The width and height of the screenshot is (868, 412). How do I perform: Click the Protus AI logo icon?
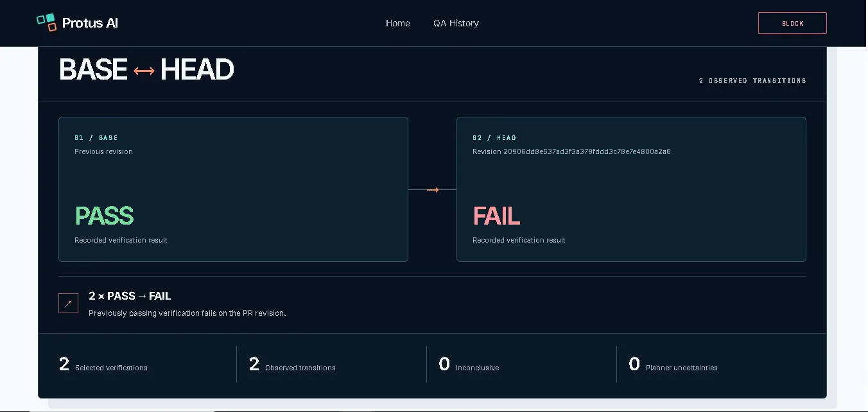point(47,22)
